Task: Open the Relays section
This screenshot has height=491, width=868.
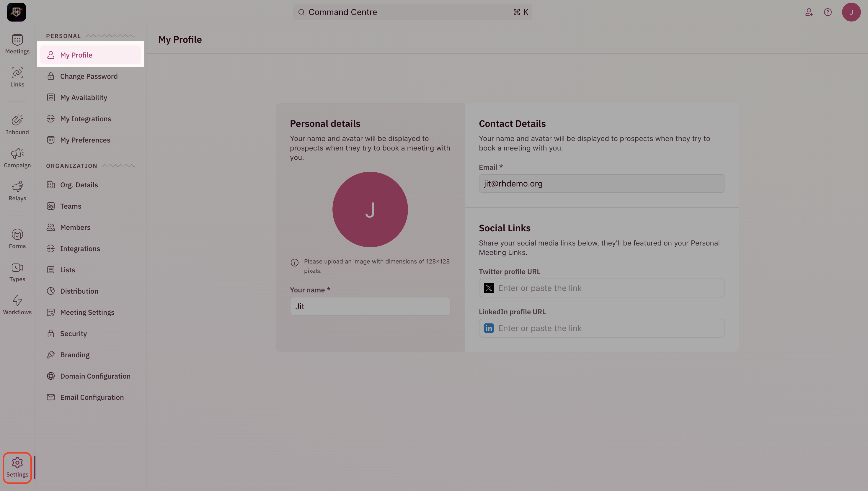Action: pyautogui.click(x=17, y=191)
